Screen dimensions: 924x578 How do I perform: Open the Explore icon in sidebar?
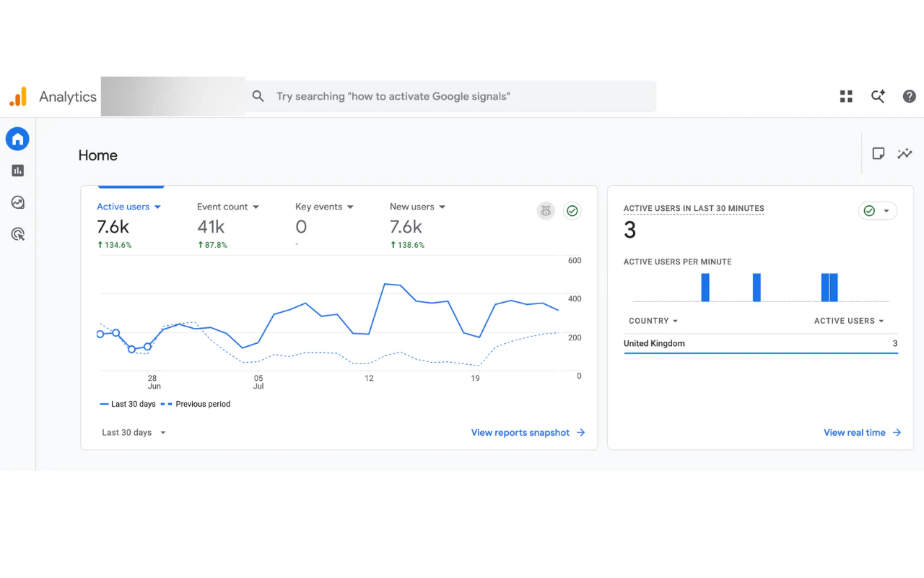point(18,202)
